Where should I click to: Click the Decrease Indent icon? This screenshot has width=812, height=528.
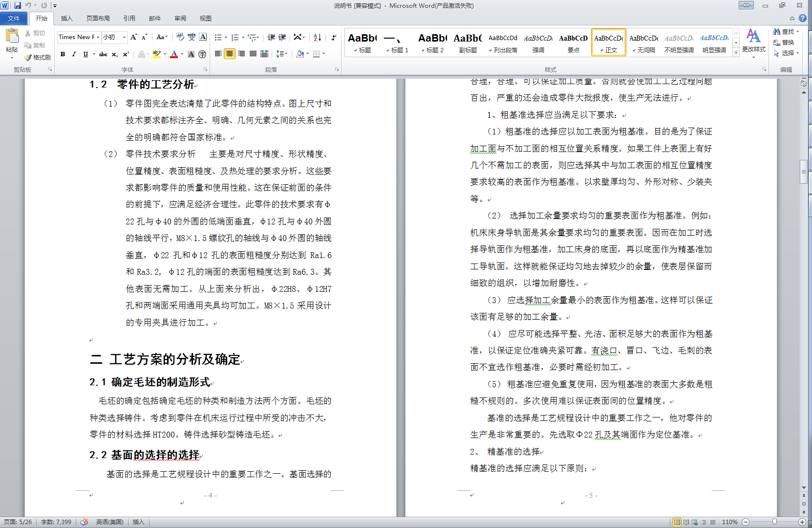tap(271, 37)
